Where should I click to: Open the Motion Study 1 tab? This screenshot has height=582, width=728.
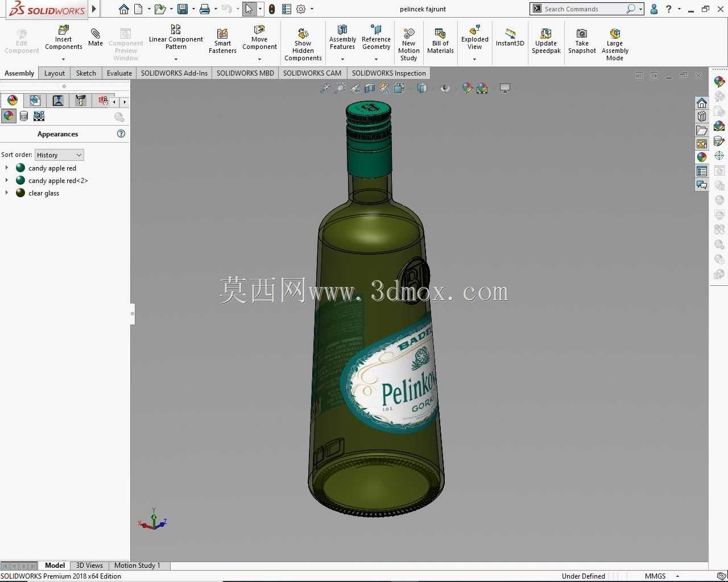(137, 566)
